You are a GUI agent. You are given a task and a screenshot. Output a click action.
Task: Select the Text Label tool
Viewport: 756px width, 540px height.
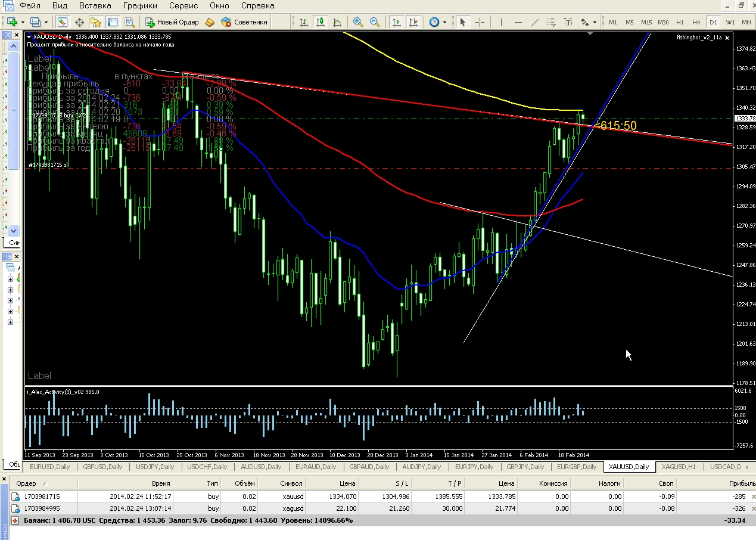click(568, 22)
